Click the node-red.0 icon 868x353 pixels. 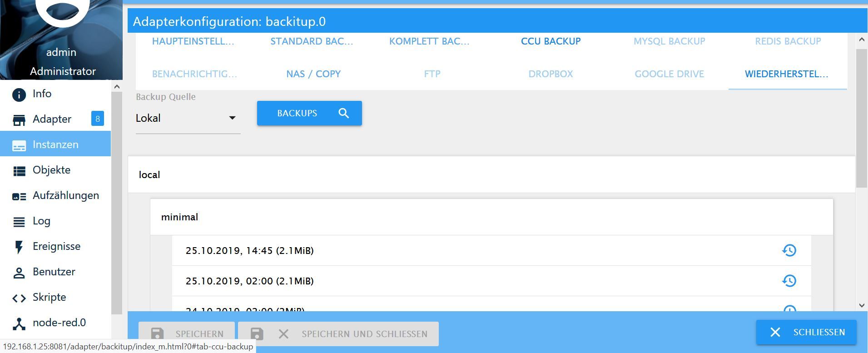coord(19,323)
